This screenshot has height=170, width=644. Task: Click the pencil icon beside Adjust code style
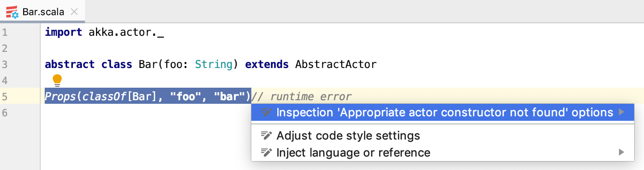coord(267,136)
